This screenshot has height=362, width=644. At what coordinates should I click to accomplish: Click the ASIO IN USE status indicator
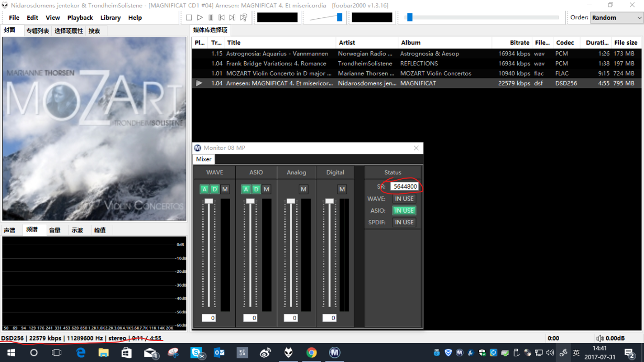pyautogui.click(x=404, y=211)
